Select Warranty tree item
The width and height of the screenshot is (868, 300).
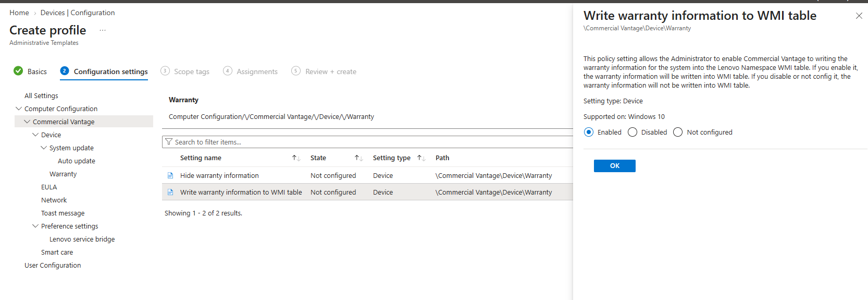[63, 174]
